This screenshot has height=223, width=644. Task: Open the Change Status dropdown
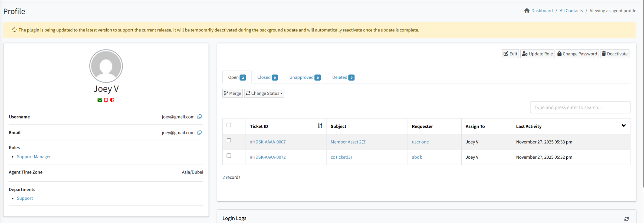pos(264,93)
